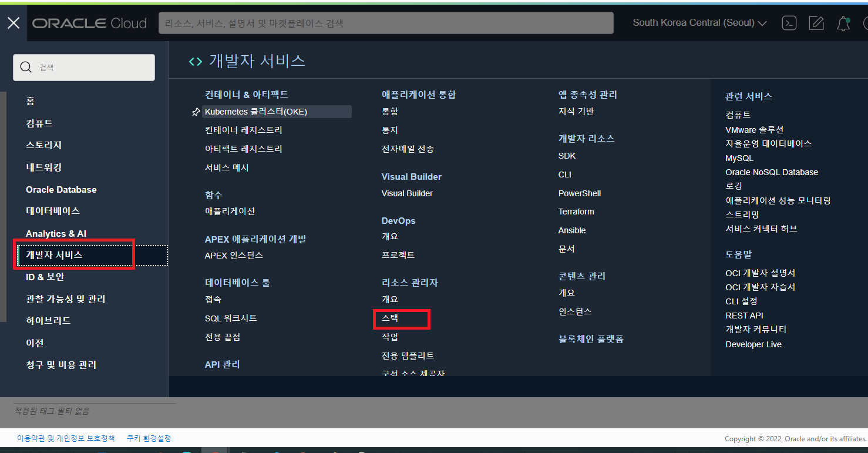Open 컨테이너 레지스트리 link
Image resolution: width=868 pixels, height=453 pixels.
[x=244, y=130]
